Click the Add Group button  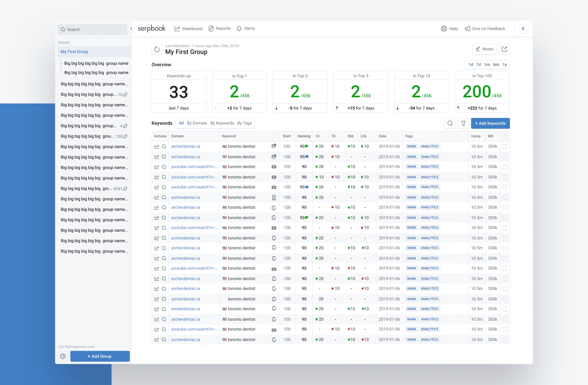click(100, 356)
